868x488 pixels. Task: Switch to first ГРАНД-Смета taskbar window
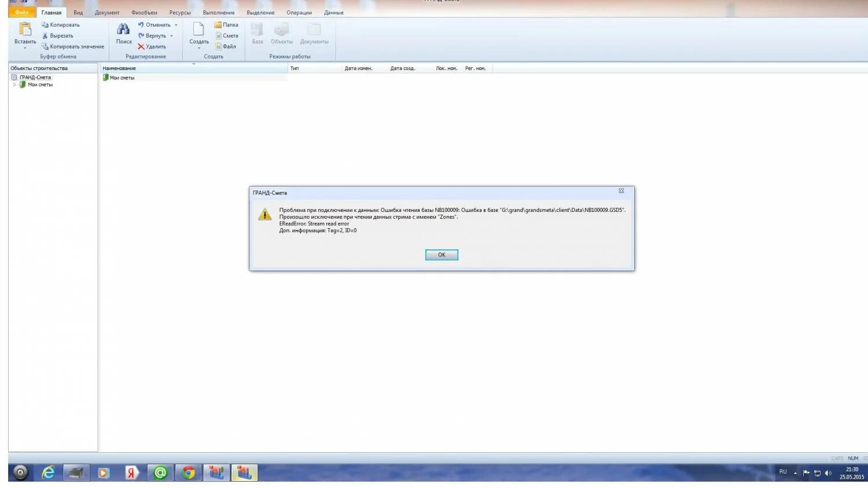click(216, 473)
